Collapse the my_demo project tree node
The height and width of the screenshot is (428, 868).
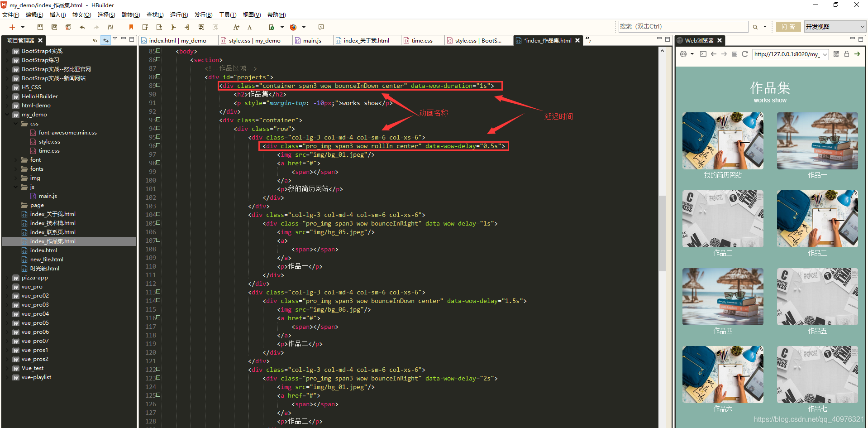[7, 115]
